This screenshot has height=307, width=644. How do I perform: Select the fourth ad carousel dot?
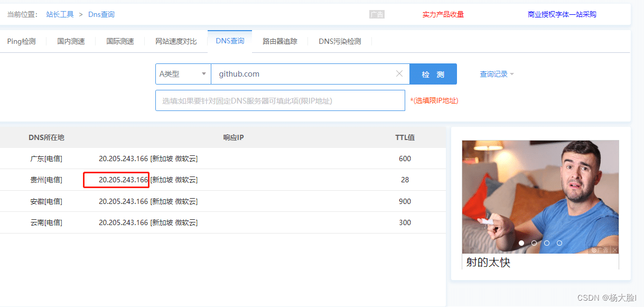[x=559, y=243]
